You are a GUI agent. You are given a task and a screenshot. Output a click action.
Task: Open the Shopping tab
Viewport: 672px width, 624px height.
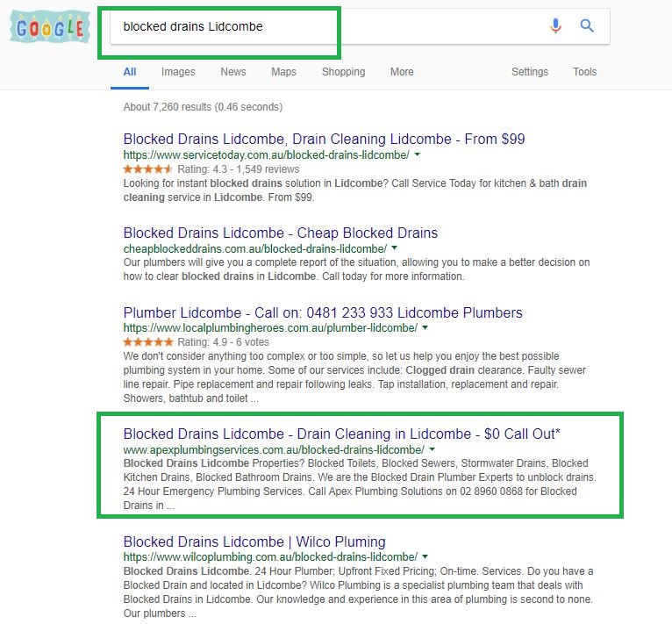pyautogui.click(x=343, y=72)
